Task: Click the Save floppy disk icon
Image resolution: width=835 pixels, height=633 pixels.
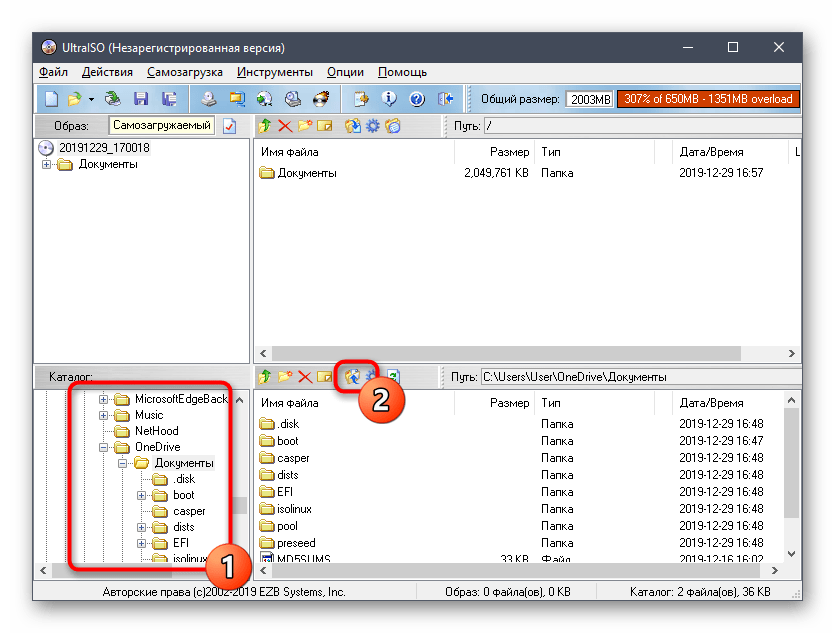Action: point(141,99)
